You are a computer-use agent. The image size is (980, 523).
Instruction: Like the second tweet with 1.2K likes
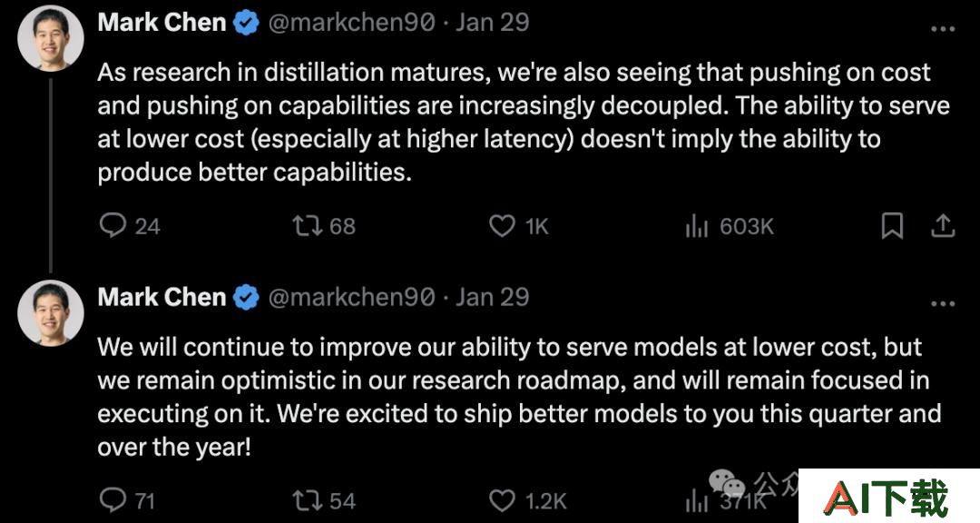(x=527, y=500)
